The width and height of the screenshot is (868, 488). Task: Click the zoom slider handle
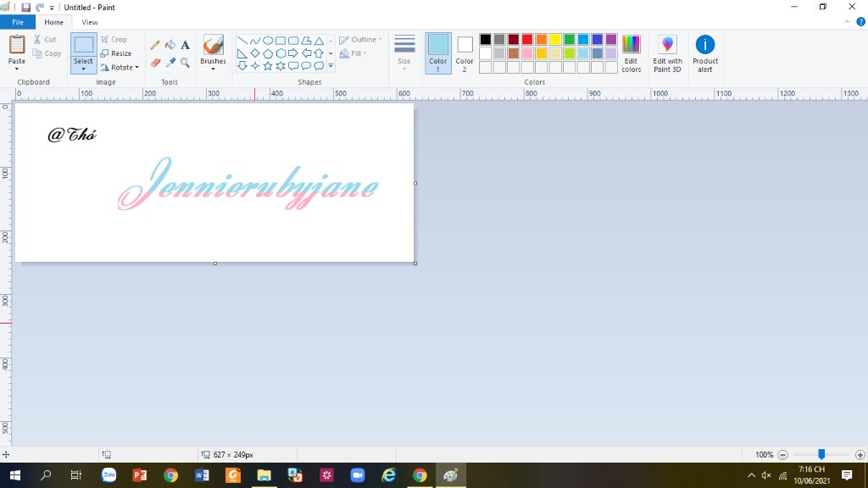[x=821, y=454]
